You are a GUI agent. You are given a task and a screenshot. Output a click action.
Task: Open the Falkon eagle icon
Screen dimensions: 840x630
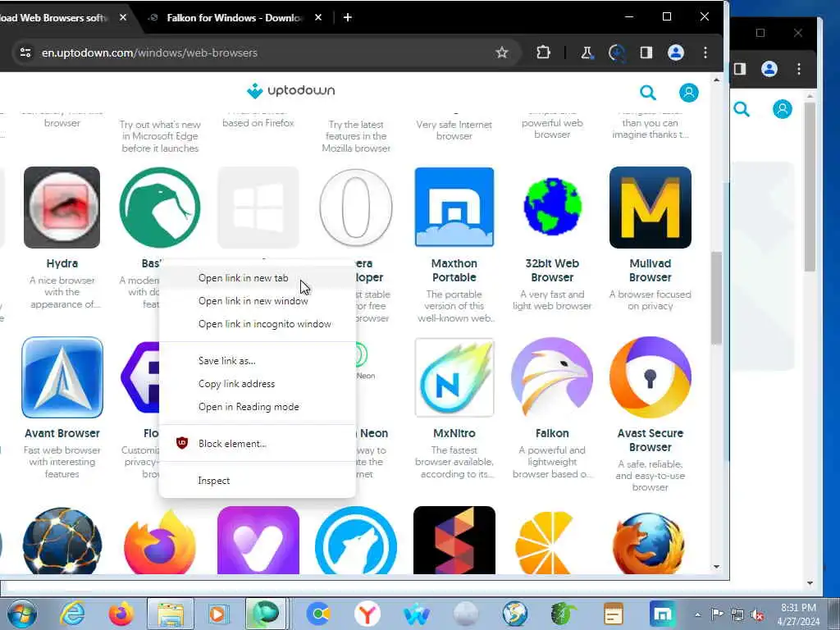coord(552,377)
